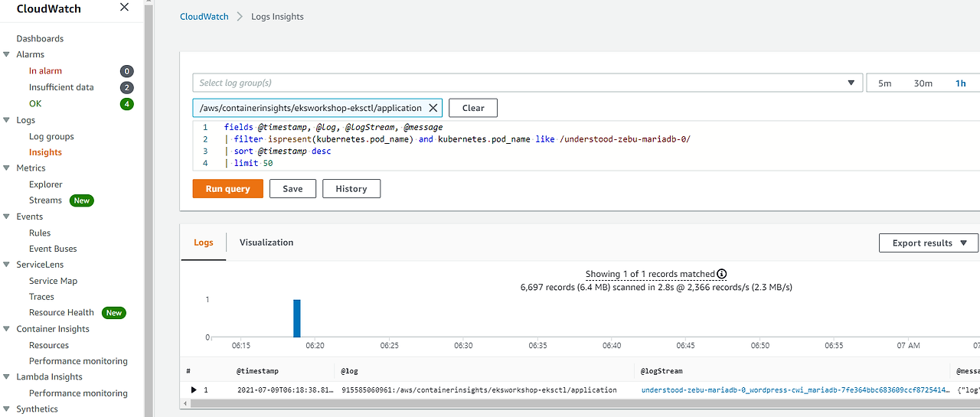Switch to the Visualization tab
980x417 pixels.
click(x=266, y=243)
